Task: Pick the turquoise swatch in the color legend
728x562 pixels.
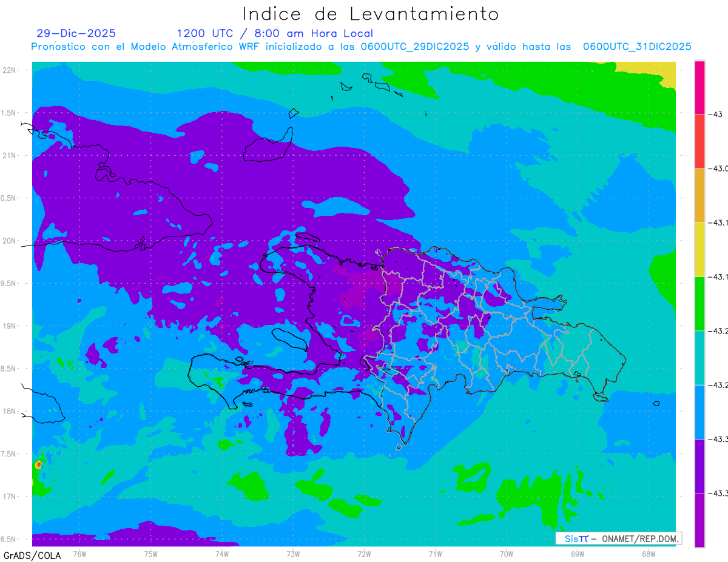Action: coord(699,357)
